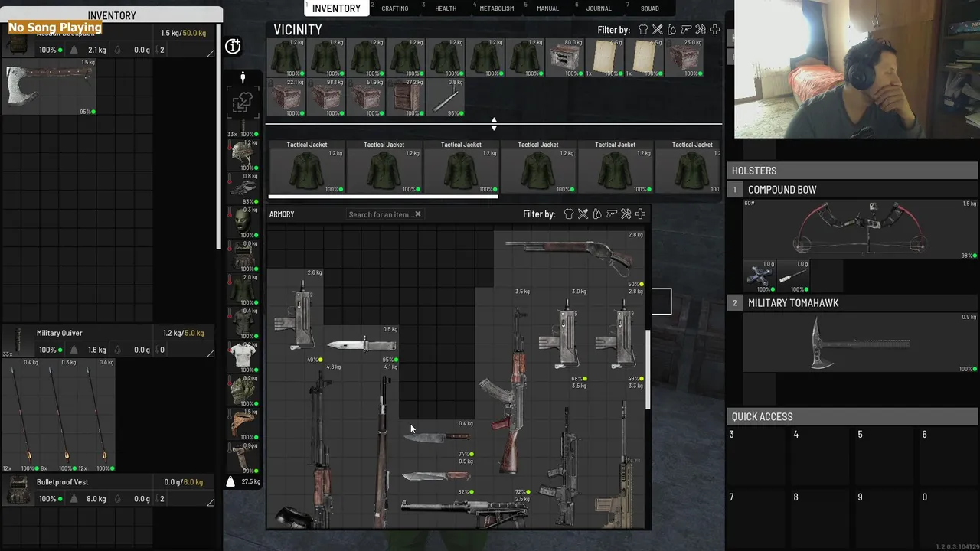980x551 pixels.
Task: Select the 27.2 kg wooden crate
Action: click(x=405, y=97)
